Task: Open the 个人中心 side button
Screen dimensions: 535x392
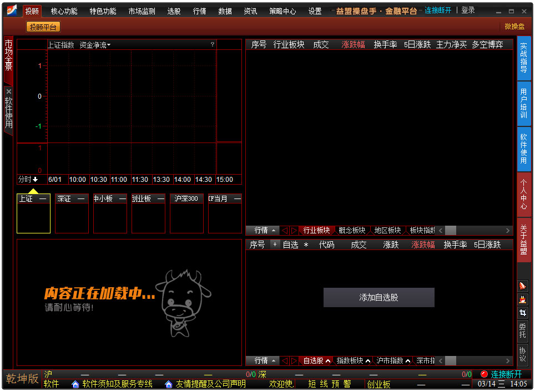Action: [x=524, y=195]
